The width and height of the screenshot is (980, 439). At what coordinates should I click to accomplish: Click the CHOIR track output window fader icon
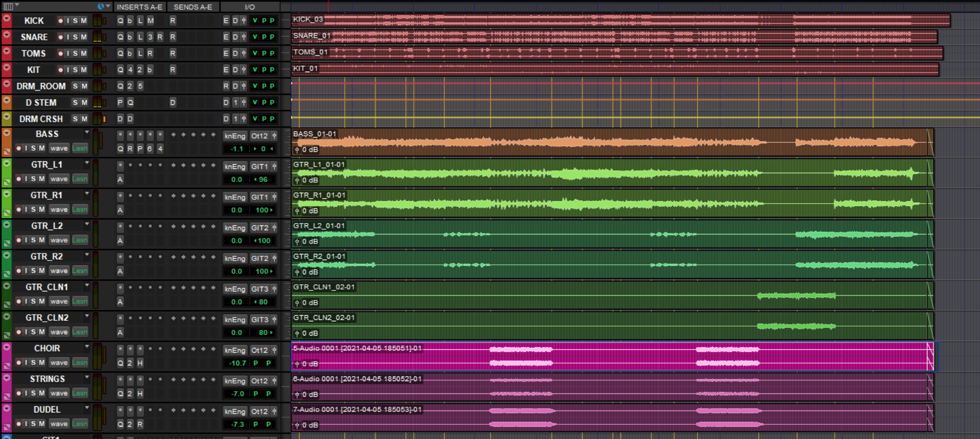click(274, 350)
